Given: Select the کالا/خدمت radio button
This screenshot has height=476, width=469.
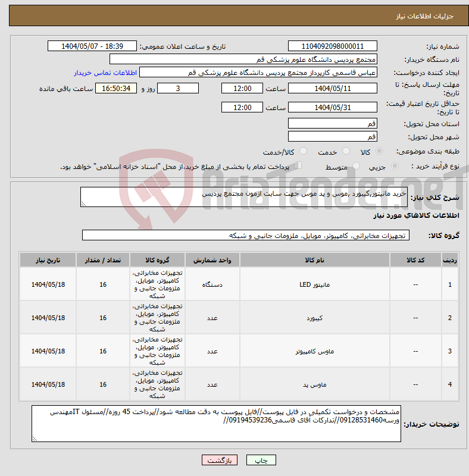Looking at the screenshot, I should point(303,151).
